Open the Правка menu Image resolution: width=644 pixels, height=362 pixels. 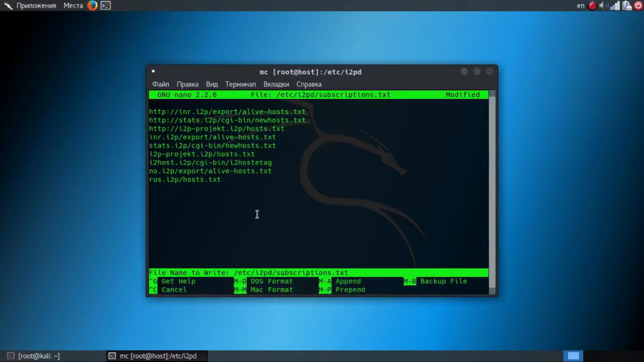coord(188,84)
